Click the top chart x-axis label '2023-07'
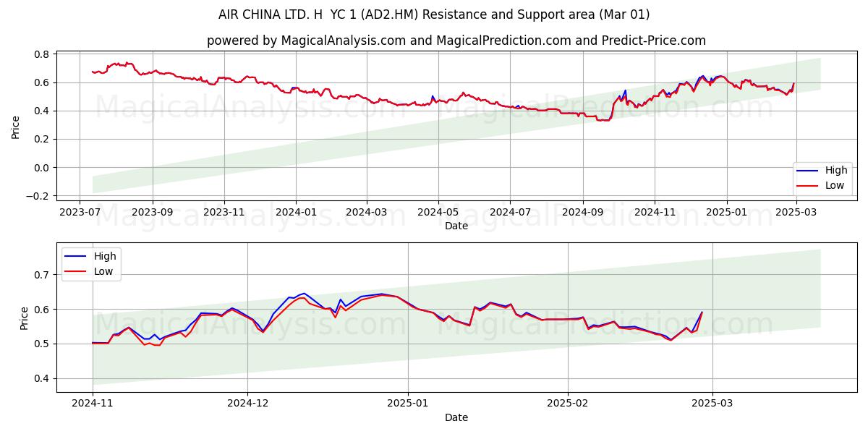The image size is (868, 434). [x=80, y=213]
